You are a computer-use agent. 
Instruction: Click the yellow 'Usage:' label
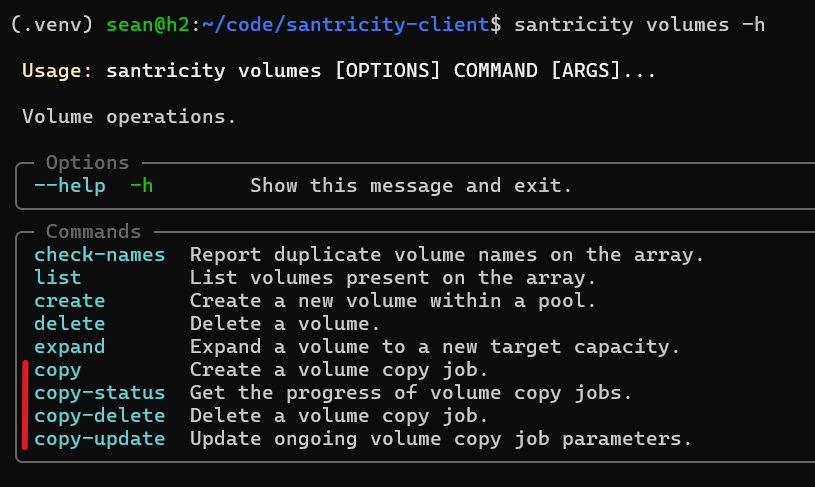(x=57, y=70)
